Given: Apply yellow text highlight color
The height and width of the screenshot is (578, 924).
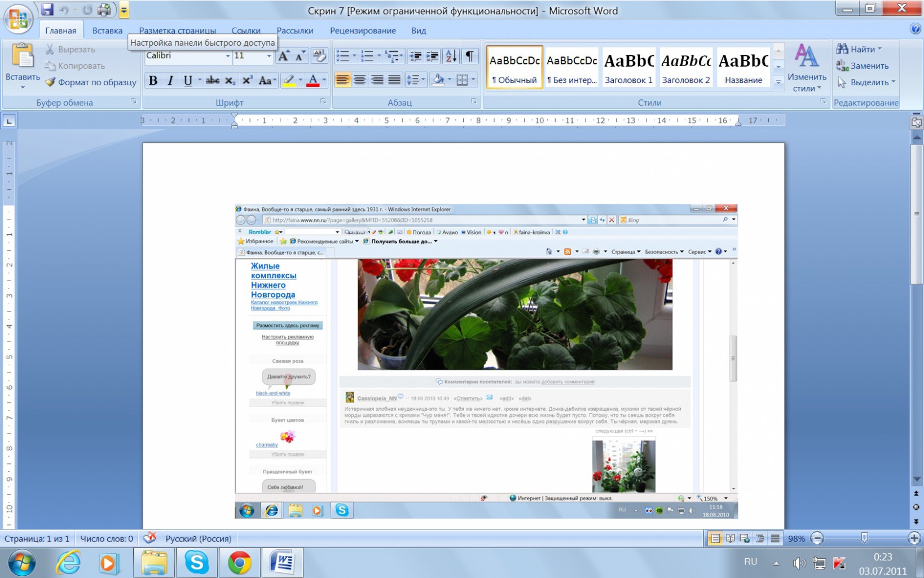Looking at the screenshot, I should click(289, 81).
